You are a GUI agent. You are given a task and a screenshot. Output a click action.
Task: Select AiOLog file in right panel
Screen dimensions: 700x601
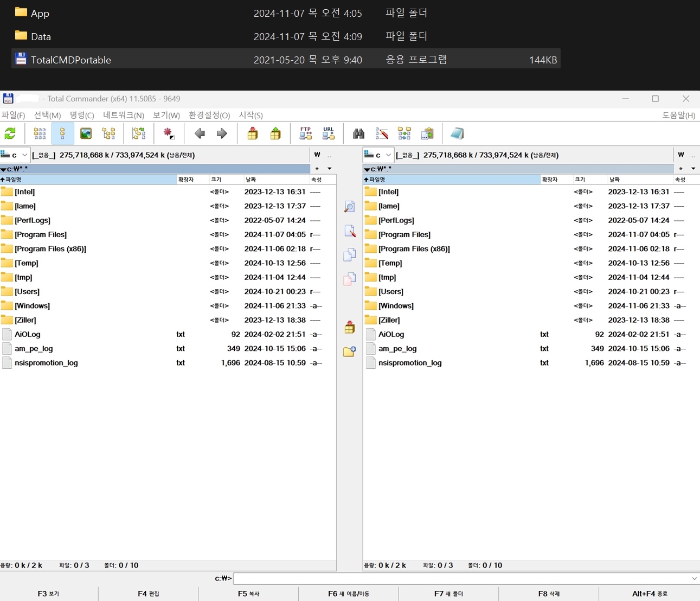(x=531, y=335)
